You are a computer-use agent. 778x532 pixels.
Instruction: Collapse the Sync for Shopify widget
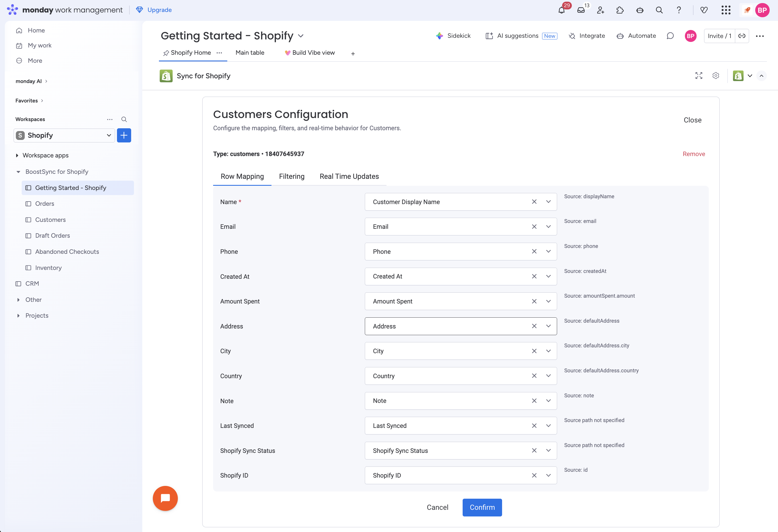[761, 76]
